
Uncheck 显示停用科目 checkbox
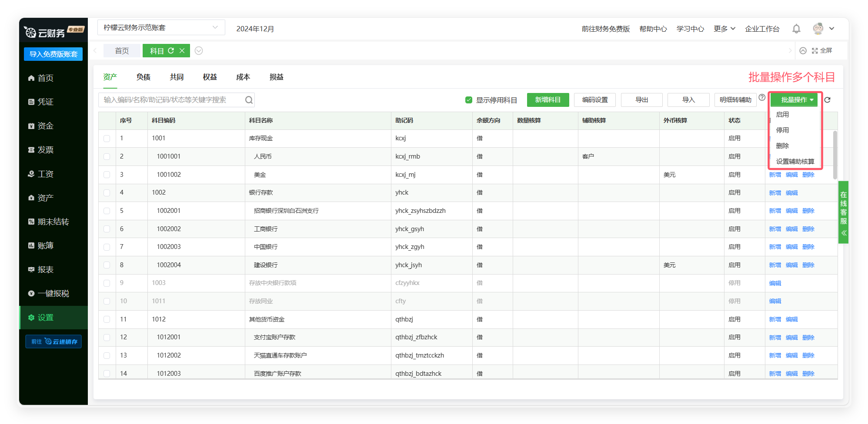[x=468, y=100]
